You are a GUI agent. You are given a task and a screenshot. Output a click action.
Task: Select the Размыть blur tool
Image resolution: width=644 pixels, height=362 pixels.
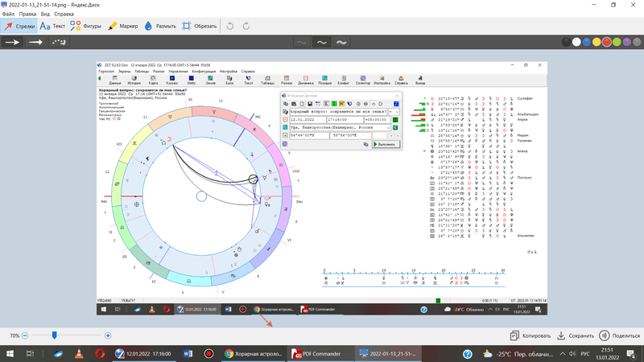tap(160, 26)
